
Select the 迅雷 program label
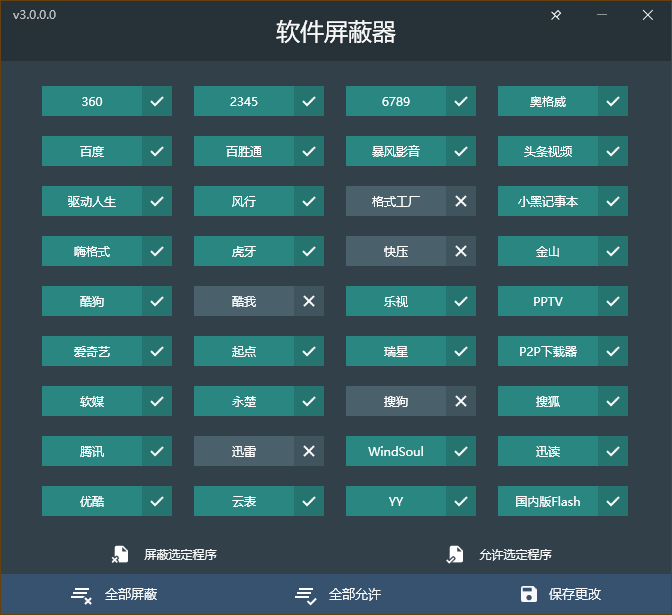click(x=244, y=451)
